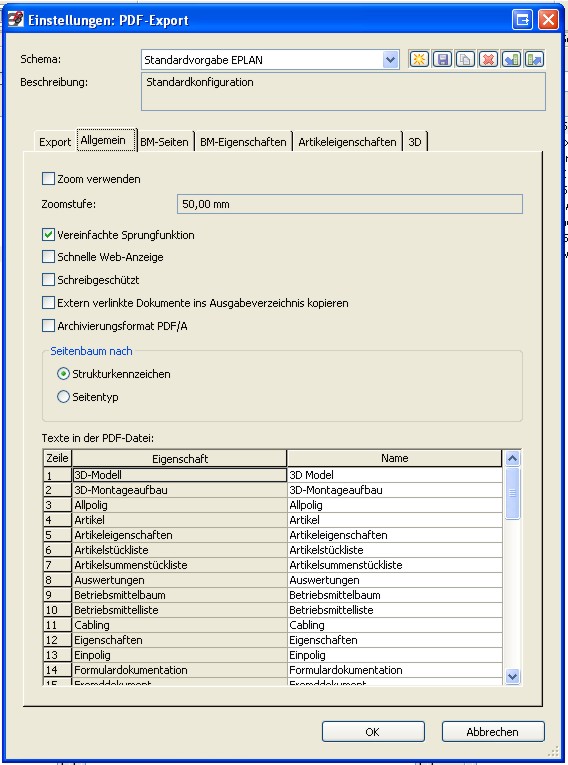The width and height of the screenshot is (568, 765).
Task: Click the Zoomstufe 50,00 mm field
Action: pos(349,204)
